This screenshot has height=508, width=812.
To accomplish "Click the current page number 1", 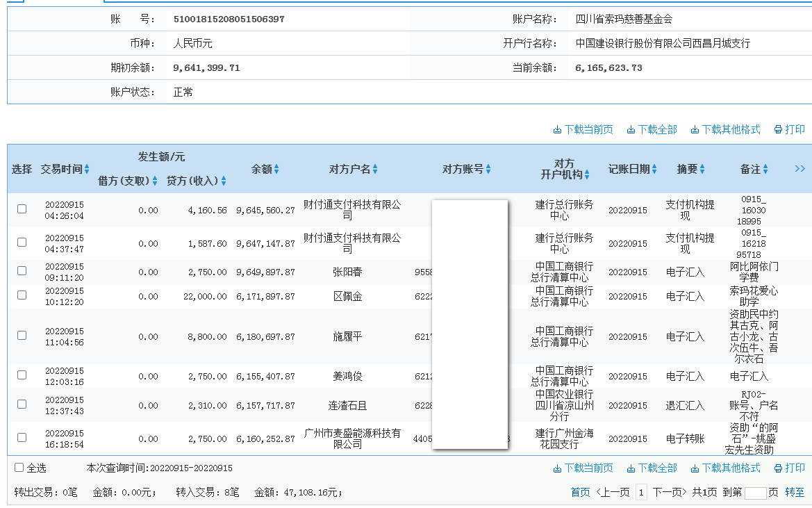I will 641,493.
